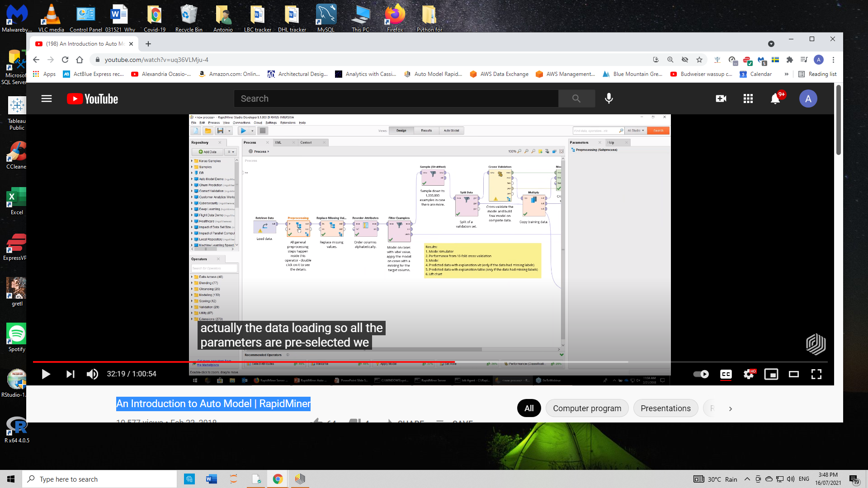Open Word from the taskbar

211,479
